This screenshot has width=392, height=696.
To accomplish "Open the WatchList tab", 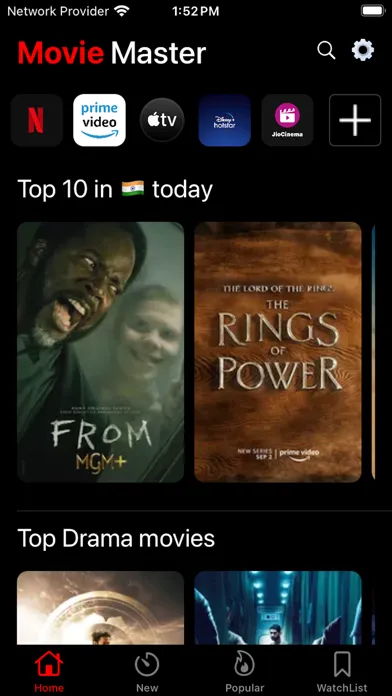I will click(342, 671).
